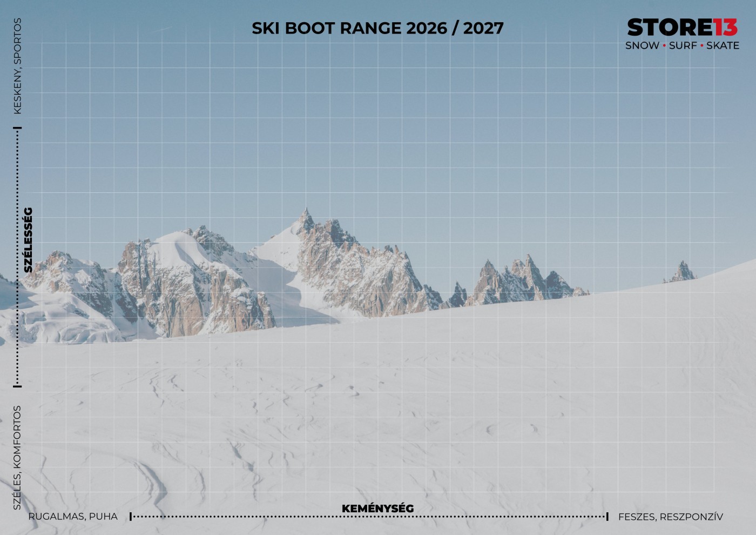Click the "SZÉLES, KOMFORTOS" label
The image size is (756, 535).
point(17,458)
